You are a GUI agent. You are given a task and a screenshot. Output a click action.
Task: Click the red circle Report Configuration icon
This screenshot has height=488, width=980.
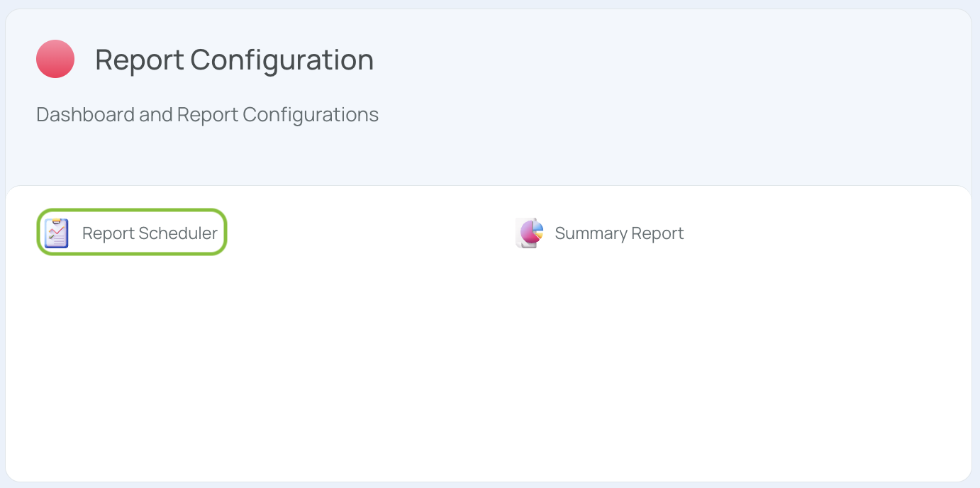tap(55, 59)
